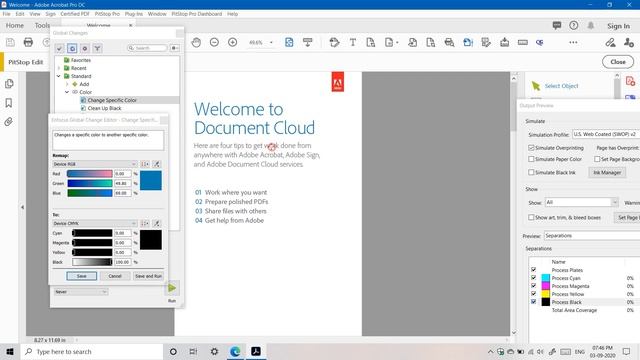This screenshot has height=360, width=640.
Task: Toggle Process Magenta separation checkbox
Action: pyautogui.click(x=533, y=286)
